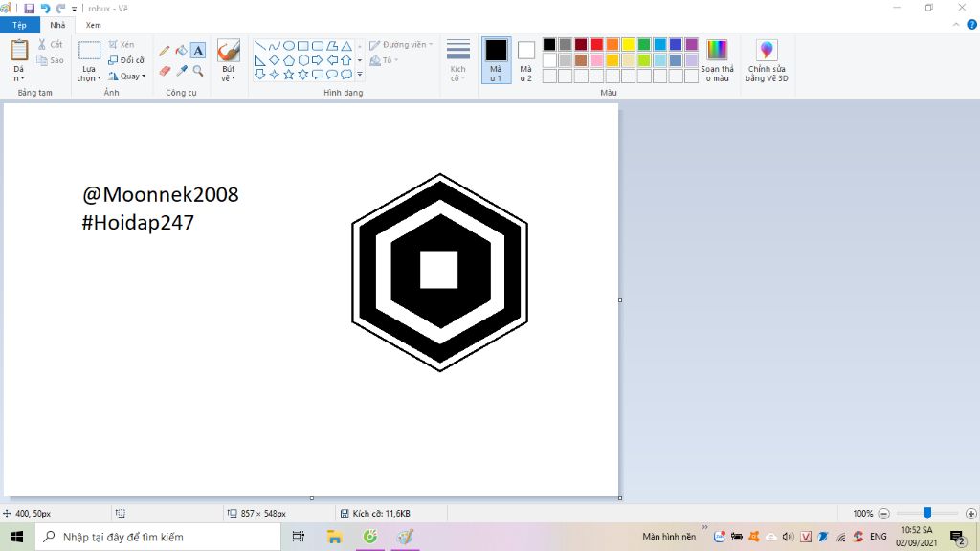The height and width of the screenshot is (551, 980).
Task: Click the Cắt (Cut) button
Action: click(x=50, y=44)
